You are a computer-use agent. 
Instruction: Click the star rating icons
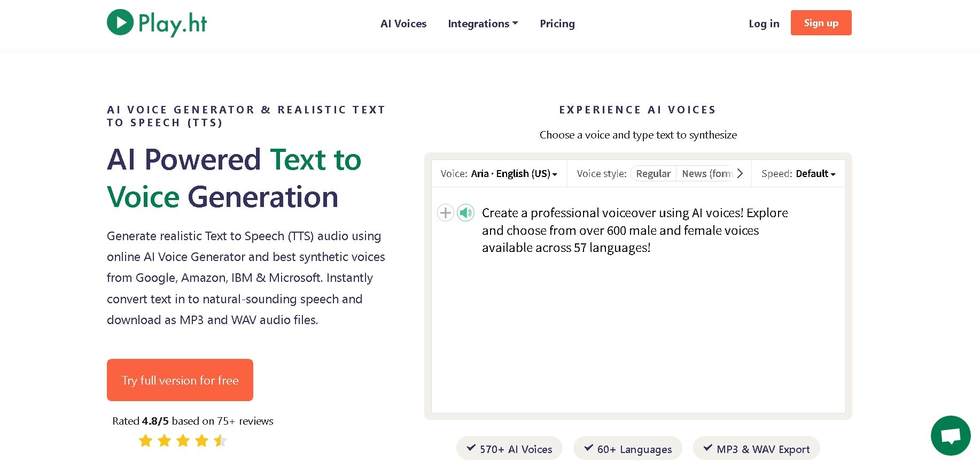point(183,441)
